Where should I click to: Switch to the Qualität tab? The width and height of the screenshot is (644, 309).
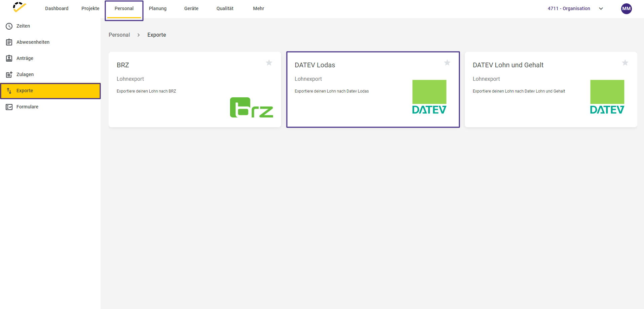(x=225, y=8)
